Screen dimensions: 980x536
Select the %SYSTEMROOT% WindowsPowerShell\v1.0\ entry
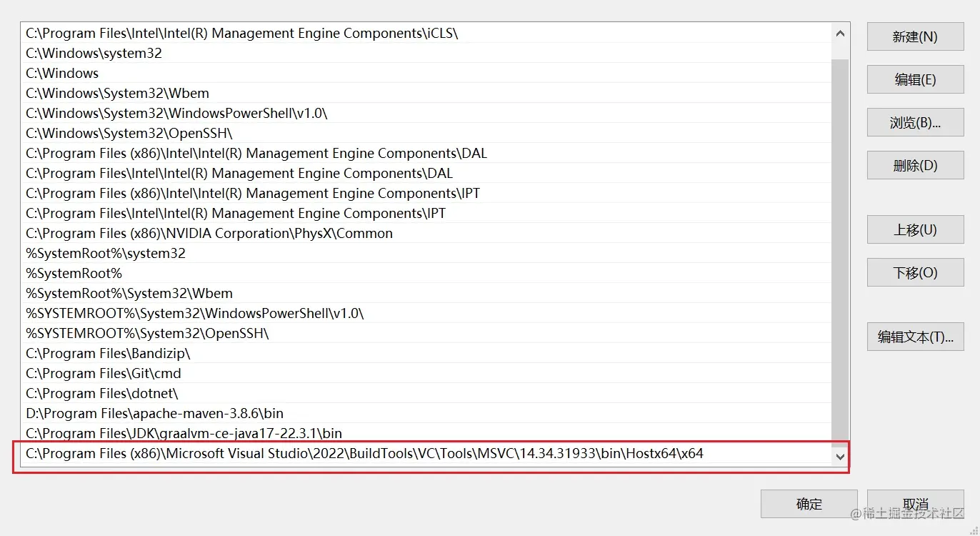click(x=426, y=313)
